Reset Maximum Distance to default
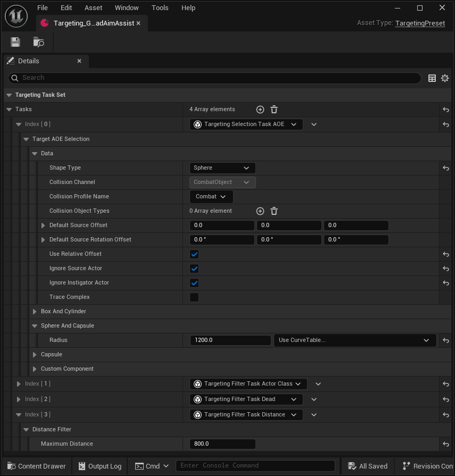The image size is (455, 476). click(445, 444)
